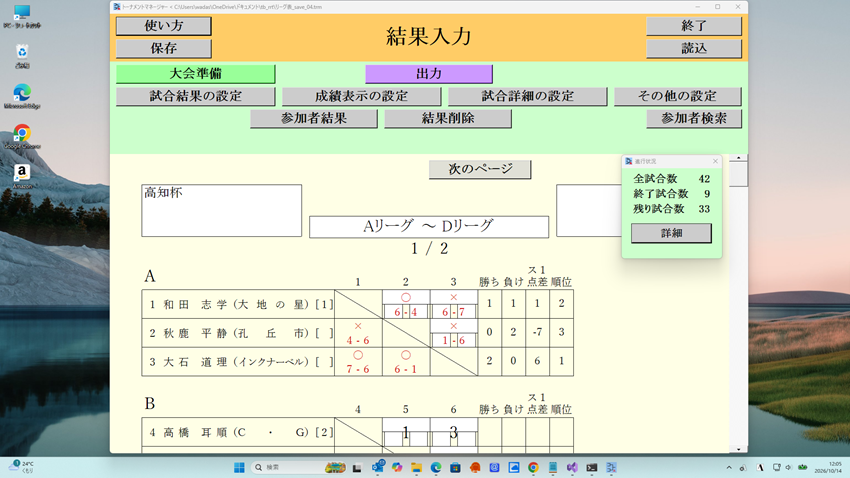Click the 保存 save button

point(164,48)
